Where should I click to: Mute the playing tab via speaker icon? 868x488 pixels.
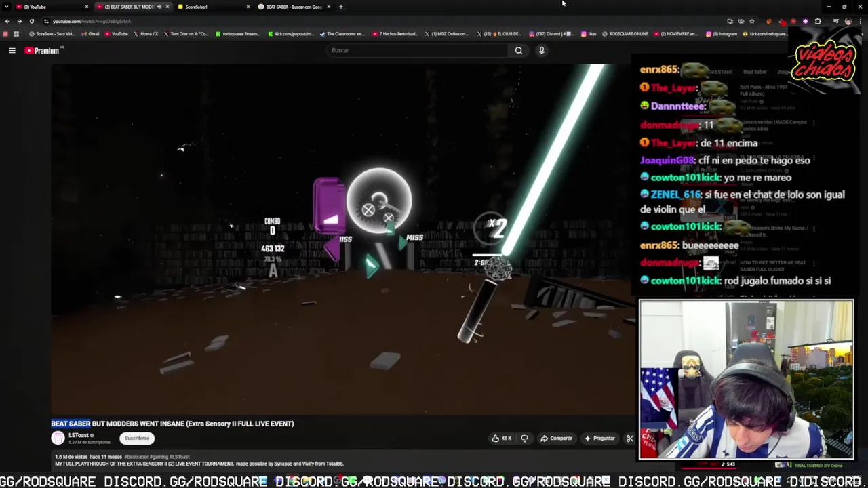tap(159, 7)
